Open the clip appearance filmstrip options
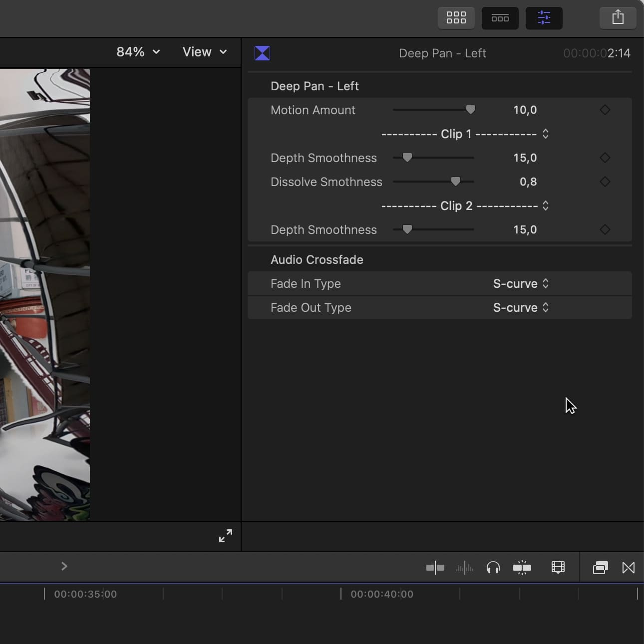Screen dimensions: 644x644 click(x=558, y=568)
